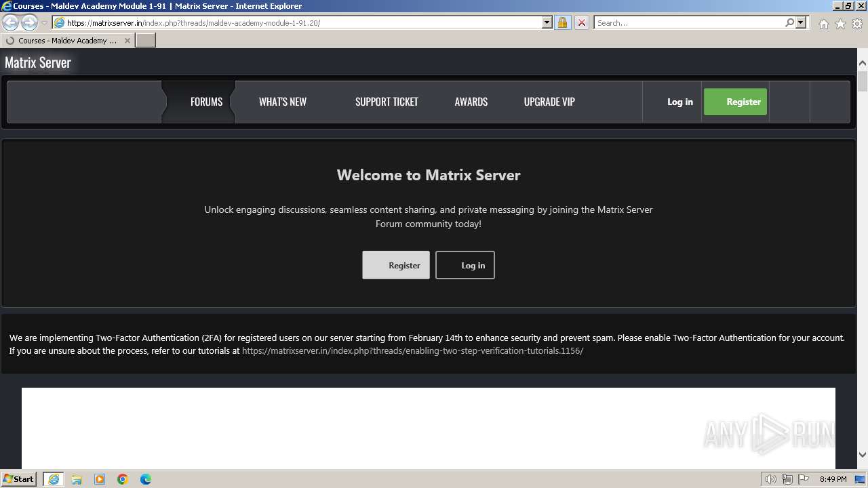Click the Search box field
The image size is (868, 488).
click(x=689, y=22)
